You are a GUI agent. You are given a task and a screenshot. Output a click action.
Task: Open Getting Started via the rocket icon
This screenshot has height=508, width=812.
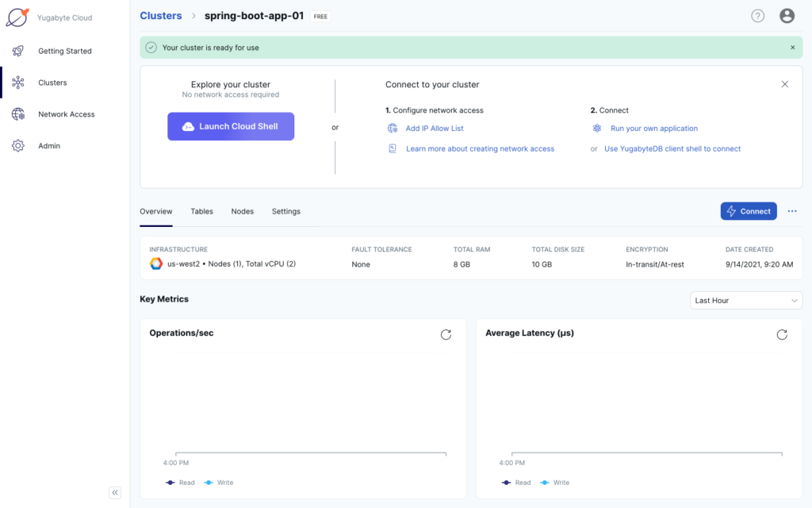(17, 51)
